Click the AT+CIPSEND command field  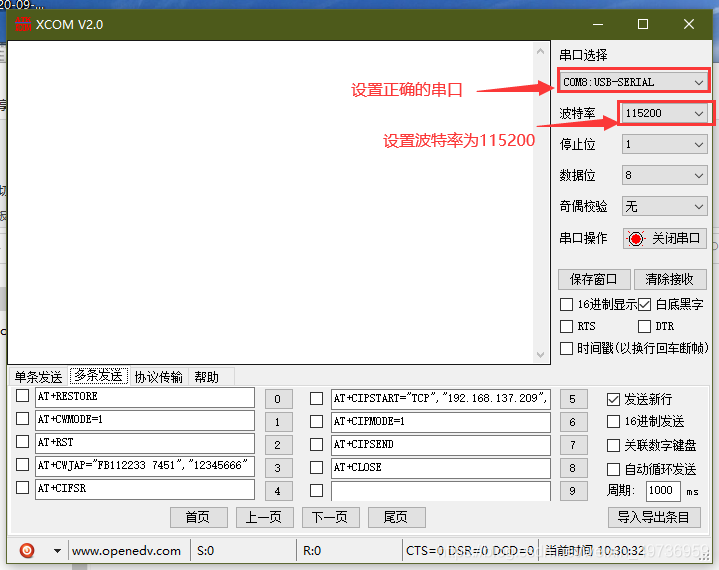[441, 444]
